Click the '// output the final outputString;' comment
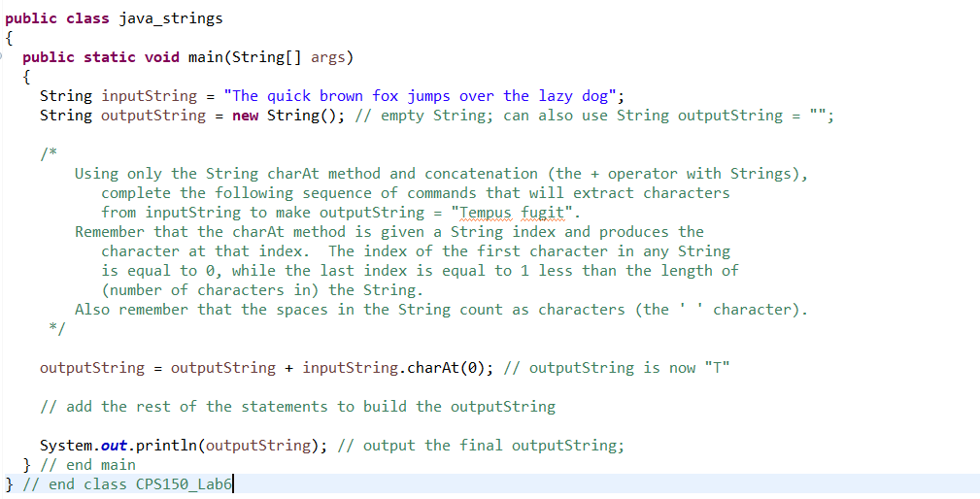This screenshot has height=499, width=980. (481, 446)
